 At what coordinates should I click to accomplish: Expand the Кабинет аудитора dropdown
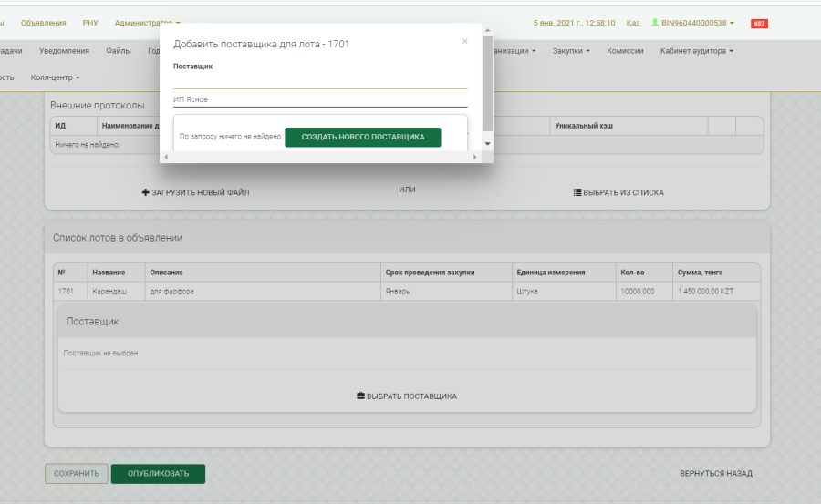(696, 51)
